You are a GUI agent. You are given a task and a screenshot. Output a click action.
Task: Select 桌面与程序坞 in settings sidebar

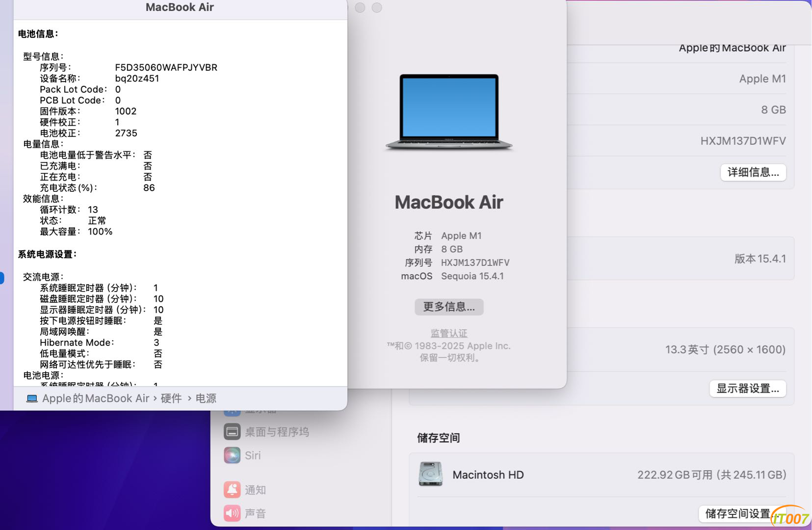pos(277,432)
